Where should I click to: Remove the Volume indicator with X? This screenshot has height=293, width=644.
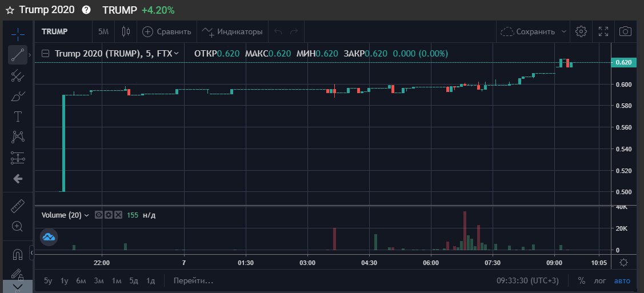(x=118, y=215)
